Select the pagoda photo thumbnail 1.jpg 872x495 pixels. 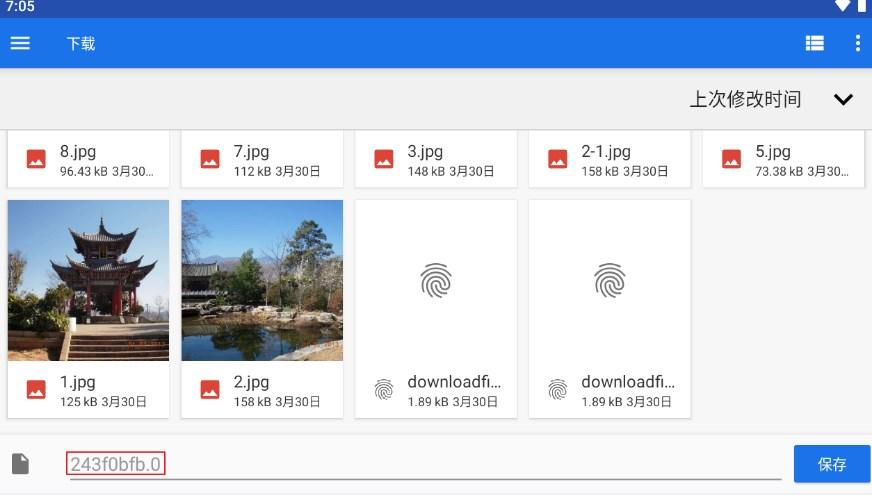pos(88,280)
